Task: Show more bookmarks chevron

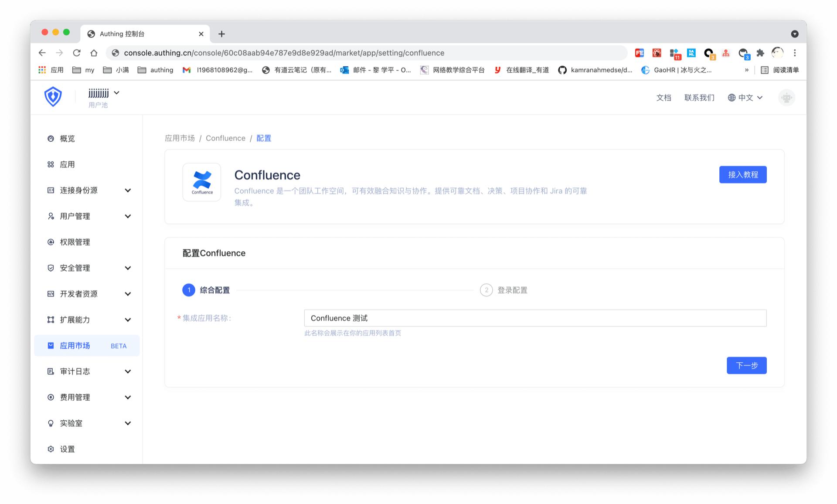Action: (747, 70)
